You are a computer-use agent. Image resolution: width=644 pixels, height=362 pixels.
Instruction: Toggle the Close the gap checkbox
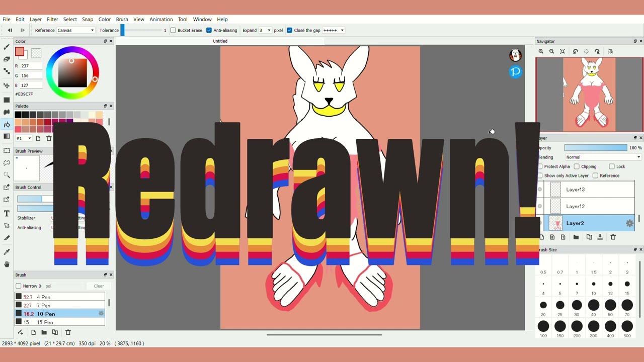pos(289,30)
